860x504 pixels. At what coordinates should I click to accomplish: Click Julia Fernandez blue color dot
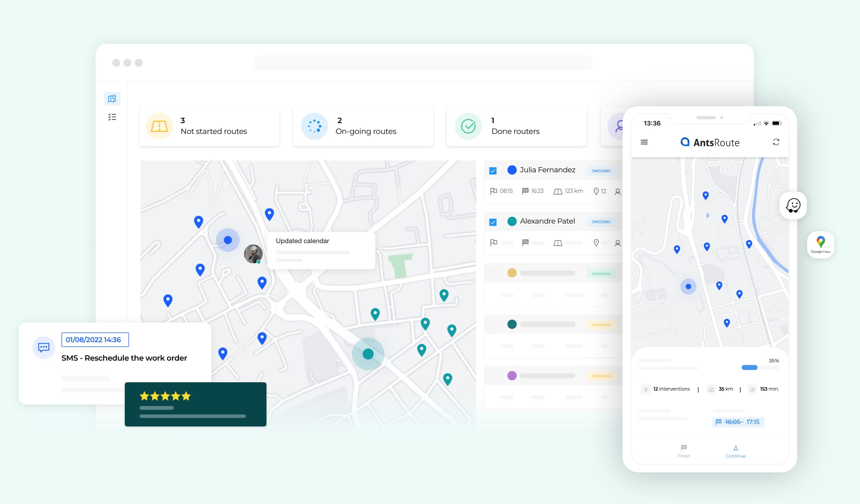pyautogui.click(x=512, y=170)
